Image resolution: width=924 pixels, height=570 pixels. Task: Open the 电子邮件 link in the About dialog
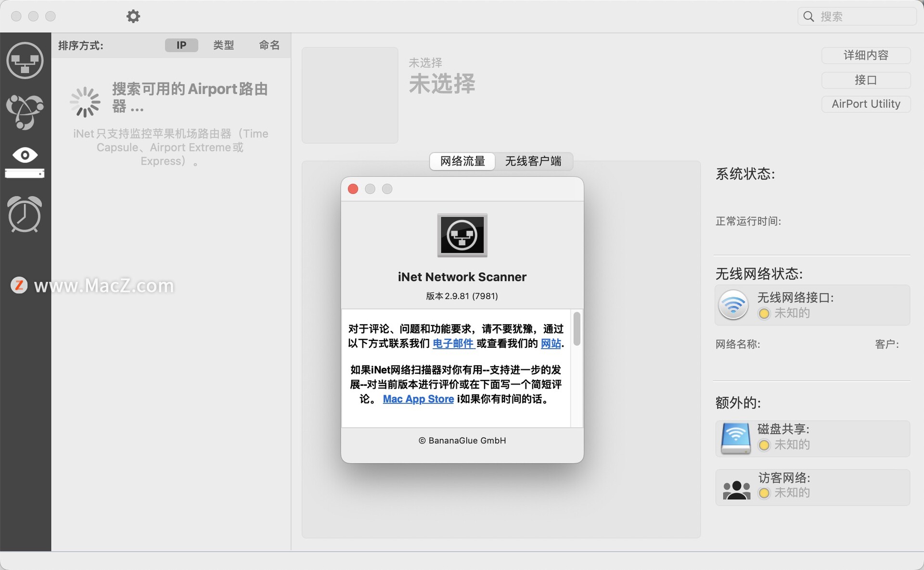tap(453, 343)
